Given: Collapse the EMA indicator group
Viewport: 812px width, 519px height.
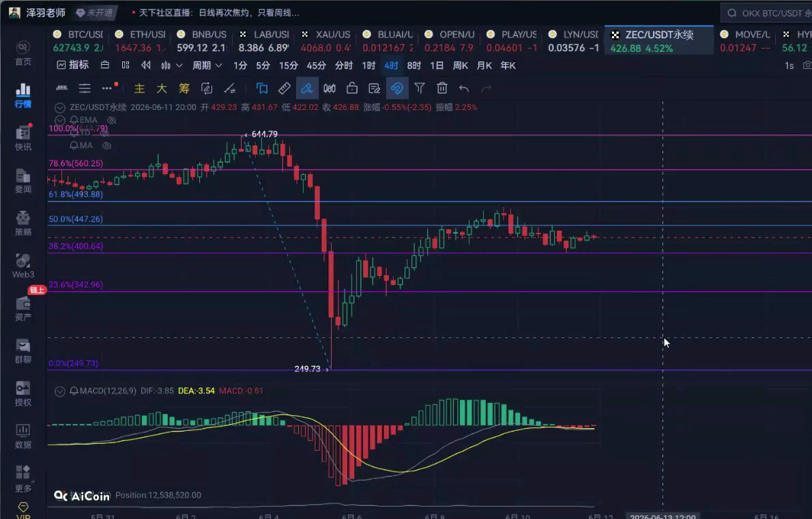Looking at the screenshot, I should click(x=60, y=120).
